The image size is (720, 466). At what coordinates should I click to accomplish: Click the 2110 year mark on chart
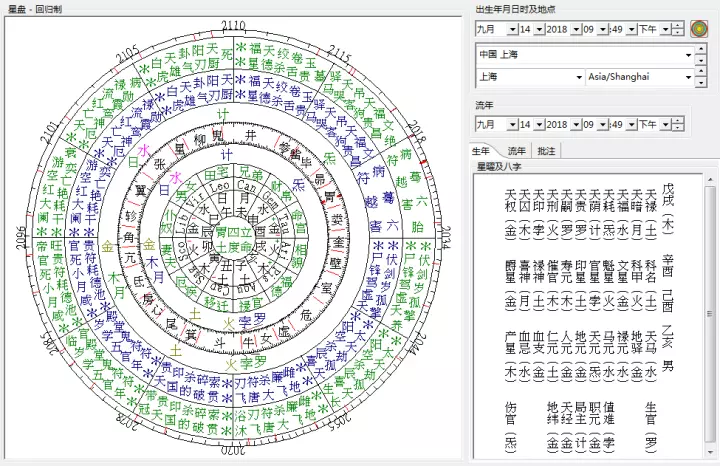click(x=234, y=26)
